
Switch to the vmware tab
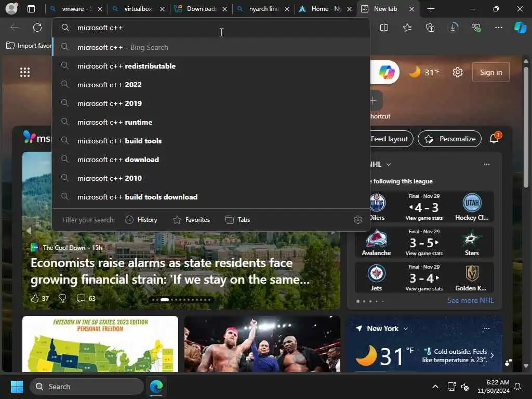coord(76,9)
